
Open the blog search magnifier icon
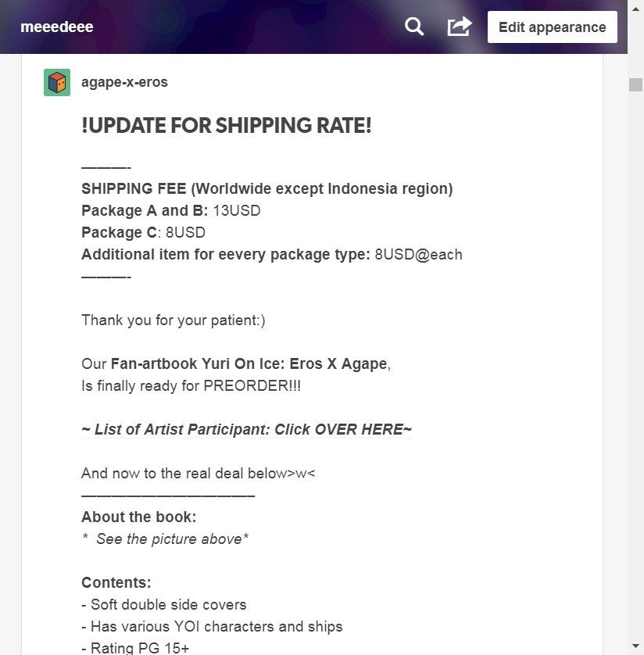pos(414,27)
